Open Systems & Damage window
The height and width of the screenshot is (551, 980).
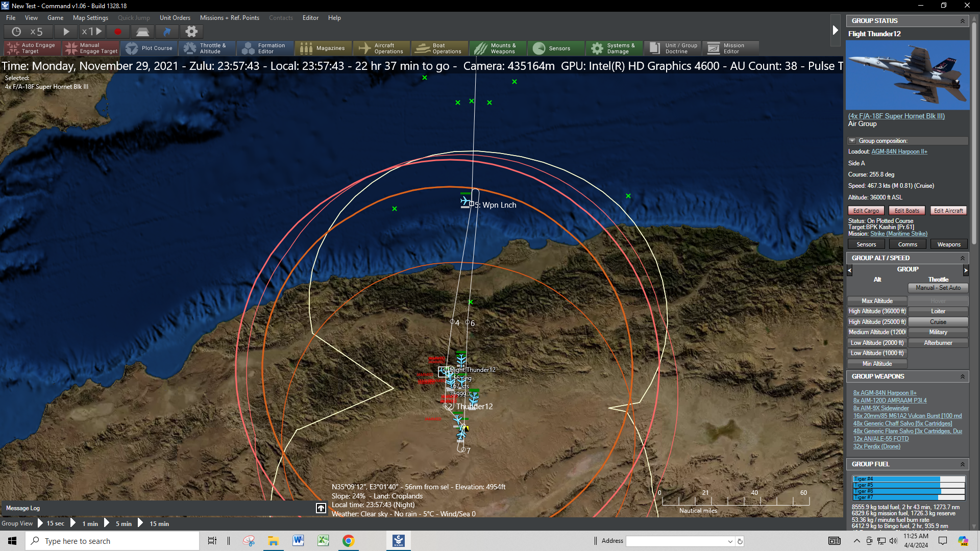(615, 48)
